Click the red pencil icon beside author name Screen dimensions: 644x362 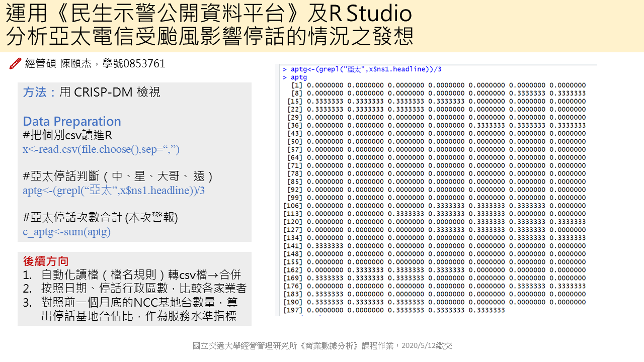tap(15, 63)
